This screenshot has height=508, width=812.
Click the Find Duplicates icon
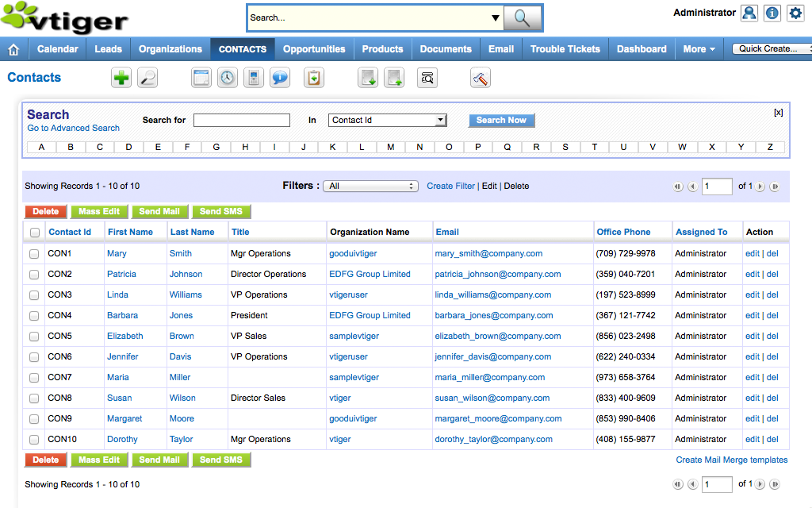click(427, 78)
